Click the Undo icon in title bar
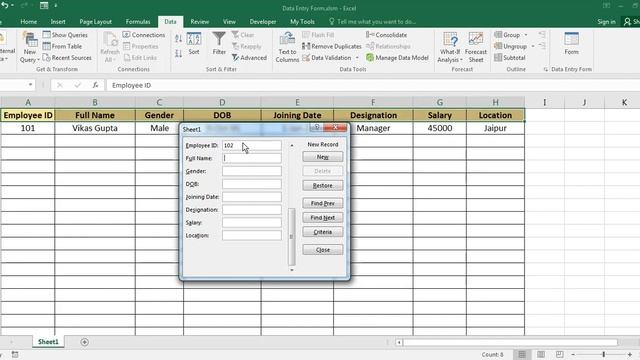 point(5,5)
